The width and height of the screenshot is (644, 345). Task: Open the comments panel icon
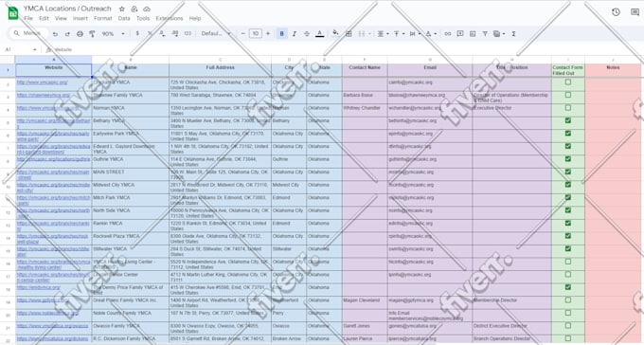pyautogui.click(x=635, y=12)
